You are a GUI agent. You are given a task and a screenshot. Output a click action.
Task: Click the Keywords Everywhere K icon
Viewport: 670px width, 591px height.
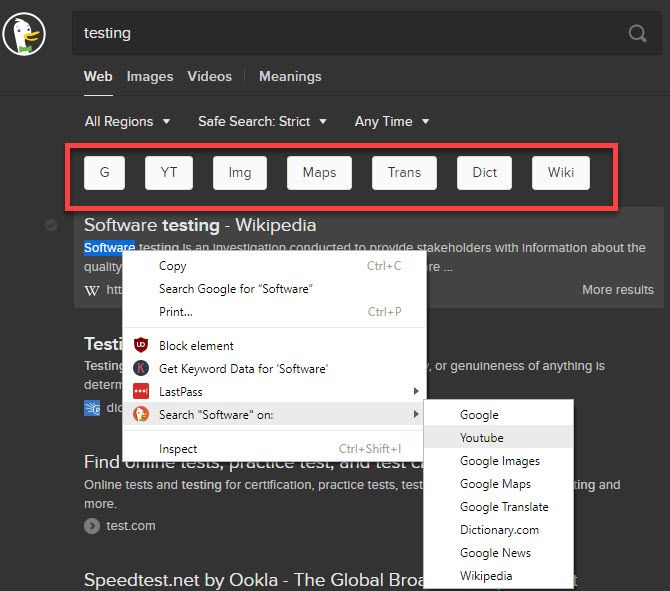pos(141,368)
